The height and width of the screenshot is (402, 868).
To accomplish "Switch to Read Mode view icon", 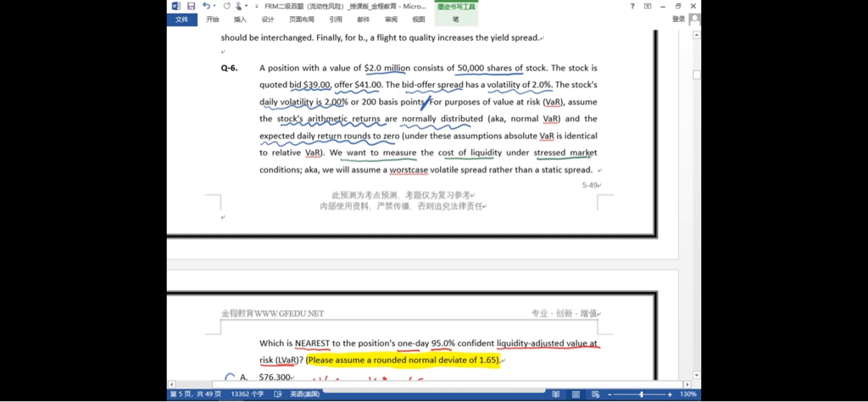I will 556,394.
